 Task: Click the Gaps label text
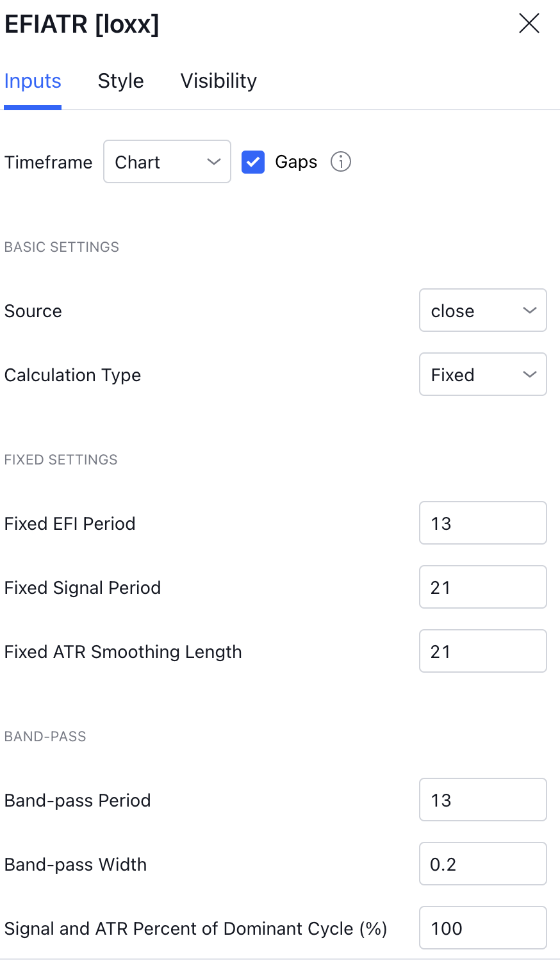pyautogui.click(x=296, y=162)
